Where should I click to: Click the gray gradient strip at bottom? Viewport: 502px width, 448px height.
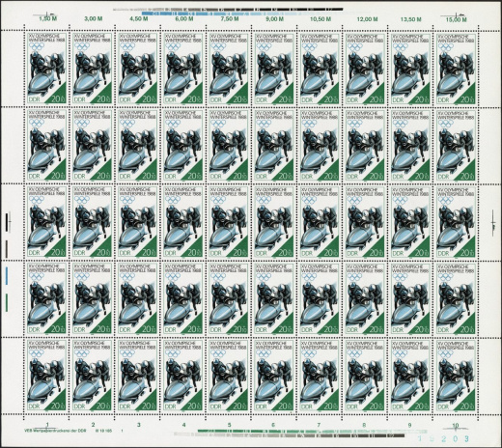[289, 435]
